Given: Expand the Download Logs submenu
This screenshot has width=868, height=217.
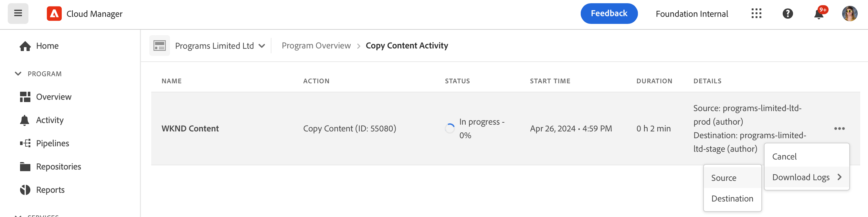Looking at the screenshot, I should [x=806, y=177].
